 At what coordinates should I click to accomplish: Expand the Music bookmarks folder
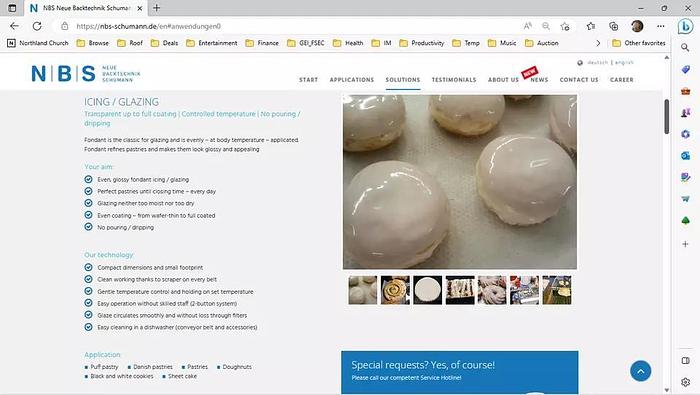click(x=502, y=43)
